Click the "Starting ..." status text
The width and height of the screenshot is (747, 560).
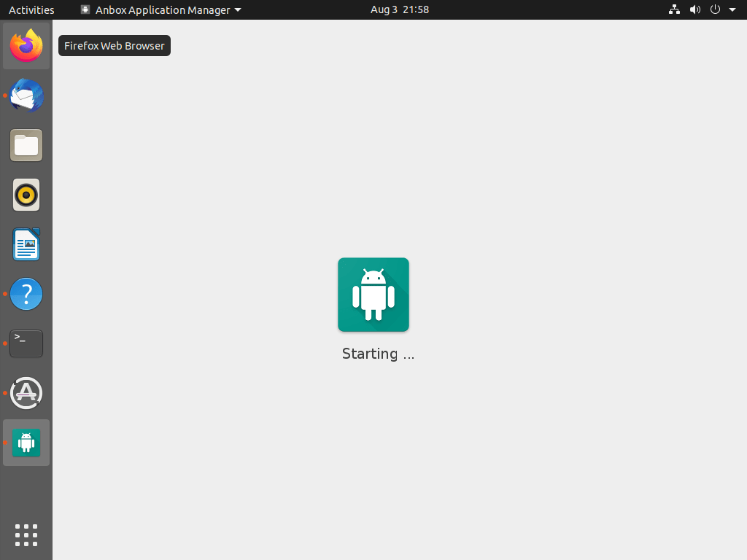378,354
